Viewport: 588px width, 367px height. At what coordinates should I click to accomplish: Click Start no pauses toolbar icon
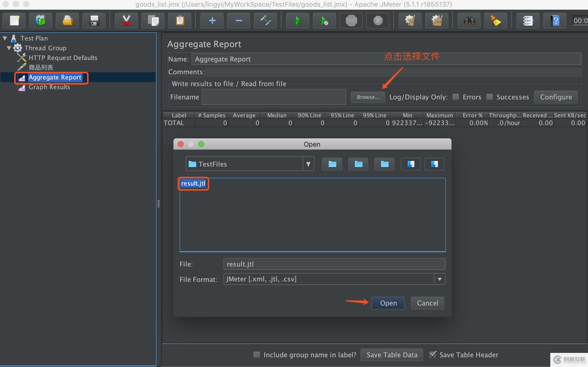click(324, 21)
